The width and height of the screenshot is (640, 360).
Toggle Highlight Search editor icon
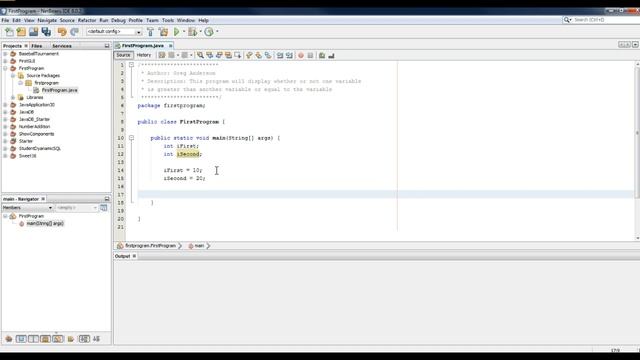click(x=228, y=55)
